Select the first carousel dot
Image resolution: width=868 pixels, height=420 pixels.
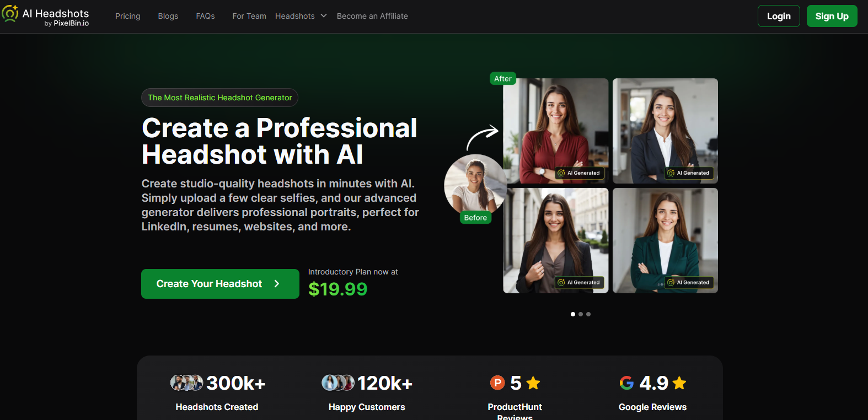(573, 314)
